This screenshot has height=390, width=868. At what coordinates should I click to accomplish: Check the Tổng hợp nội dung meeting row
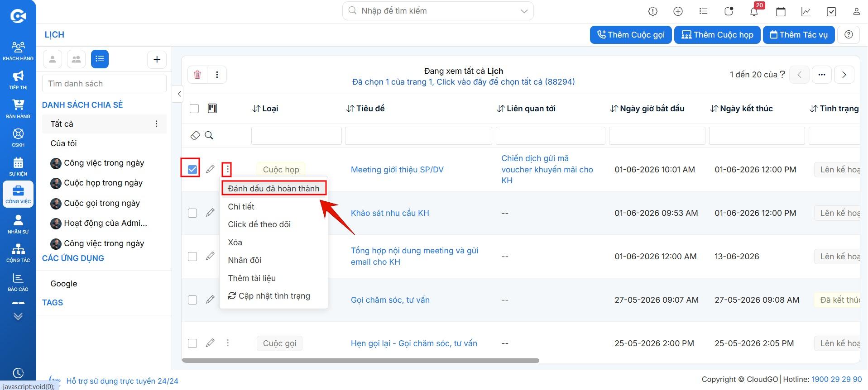[x=192, y=257]
